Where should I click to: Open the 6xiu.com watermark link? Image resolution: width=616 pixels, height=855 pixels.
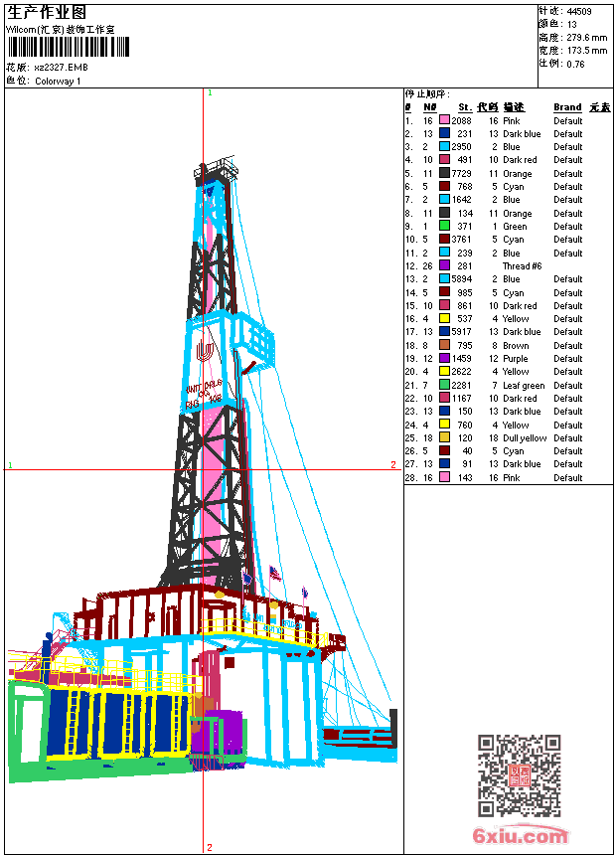pos(520,836)
